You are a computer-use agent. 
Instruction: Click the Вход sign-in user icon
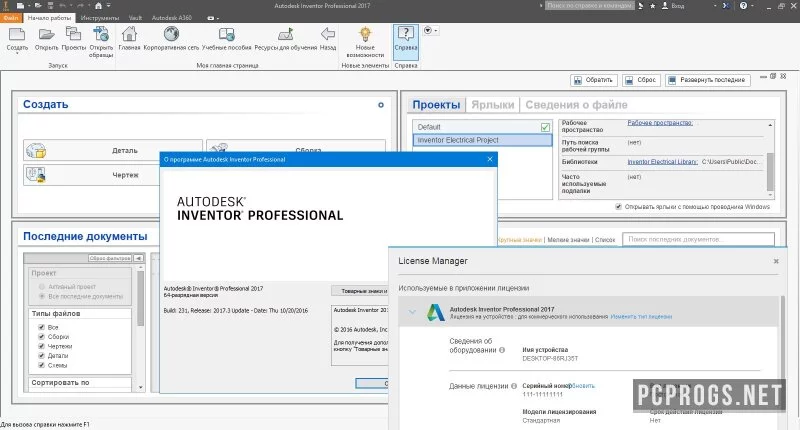(x=665, y=6)
